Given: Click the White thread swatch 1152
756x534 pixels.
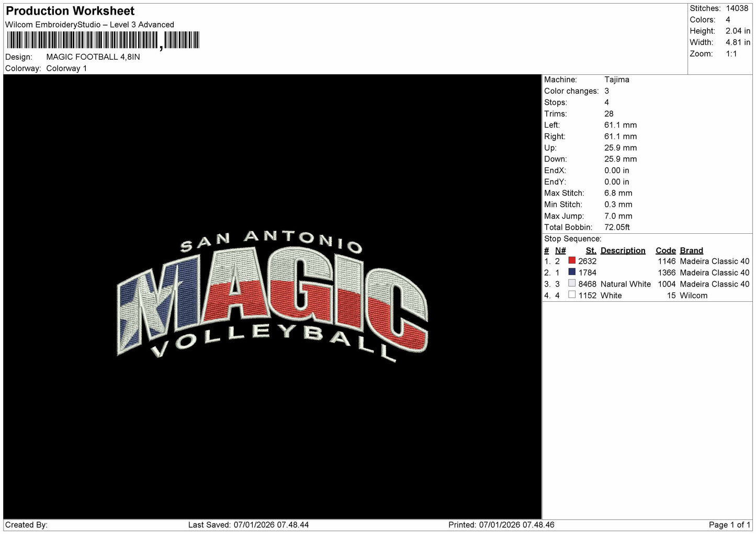Looking at the screenshot, I should click(572, 295).
